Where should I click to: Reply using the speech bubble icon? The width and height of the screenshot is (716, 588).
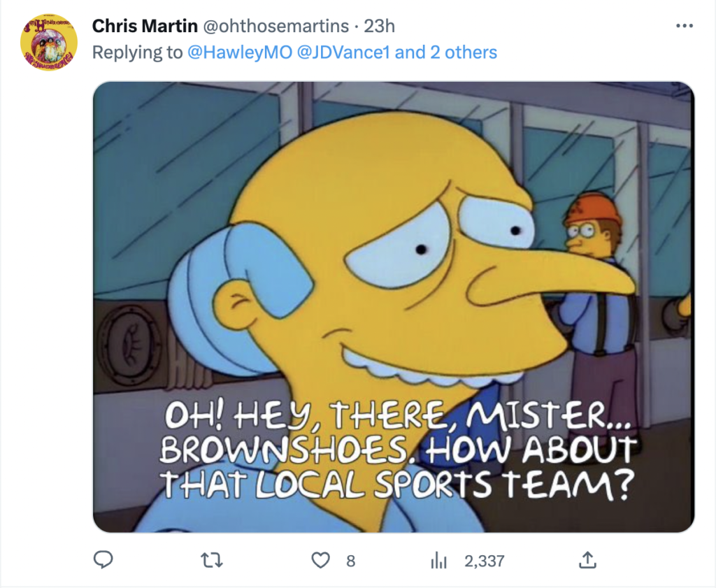pos(103,559)
